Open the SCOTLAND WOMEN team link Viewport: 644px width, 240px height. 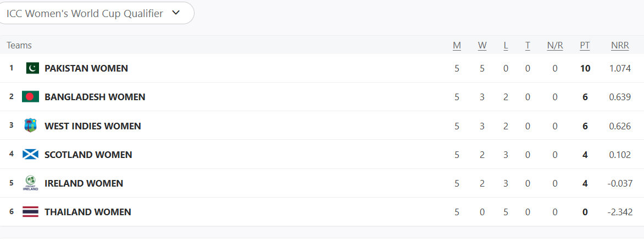pos(88,155)
